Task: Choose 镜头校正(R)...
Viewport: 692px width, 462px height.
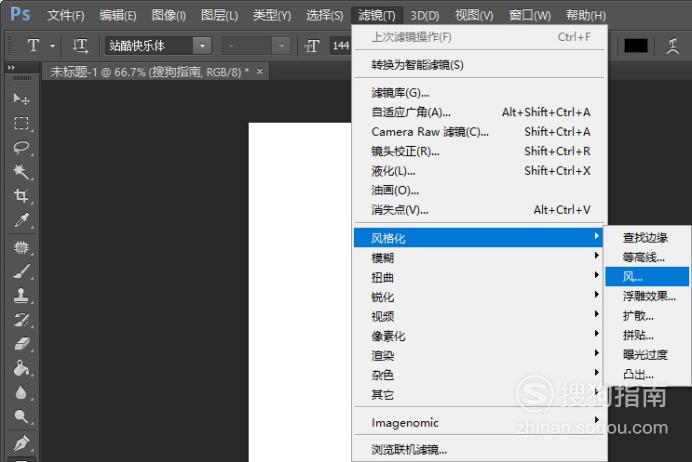Action: 480,151
